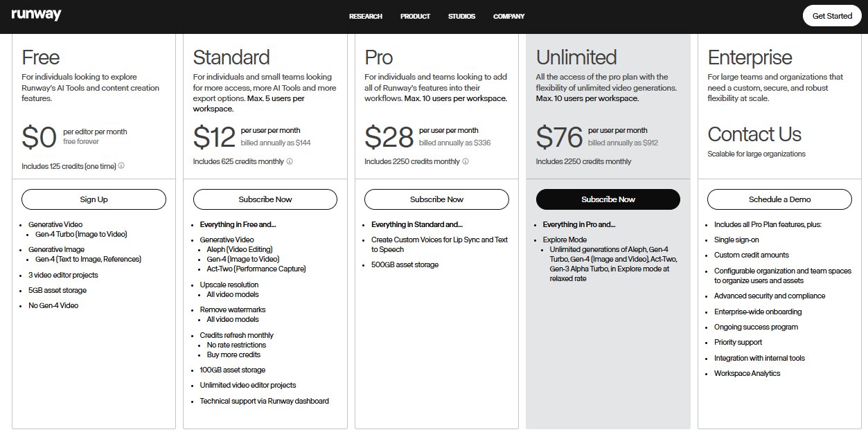Subscribe to the Unlimited plan
The width and height of the screenshot is (868, 432).
608,199
